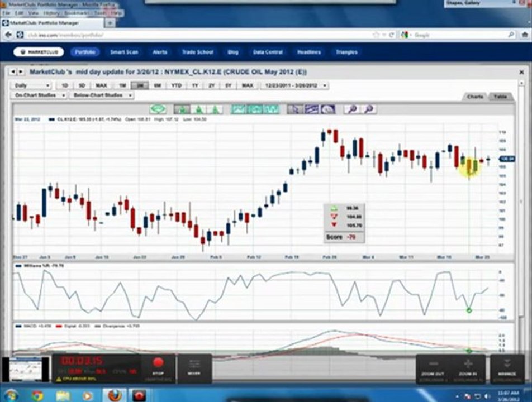The height and width of the screenshot is (402, 532).
Task: Click the Firefox icon on the taskbar
Action: pos(115,395)
